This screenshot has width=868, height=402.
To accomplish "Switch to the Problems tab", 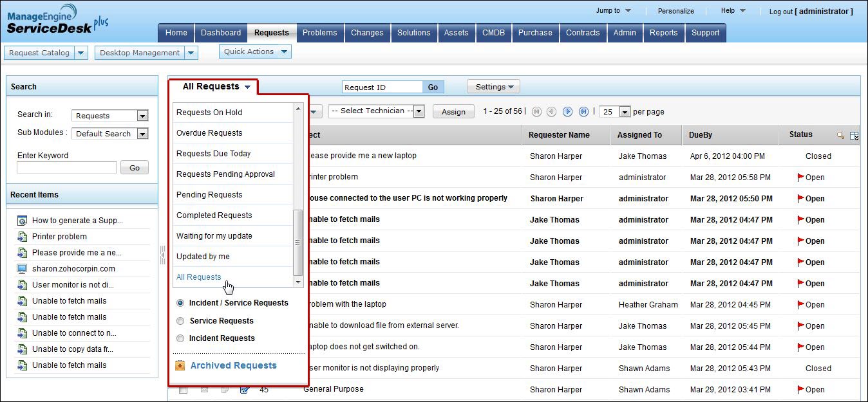I will [319, 33].
